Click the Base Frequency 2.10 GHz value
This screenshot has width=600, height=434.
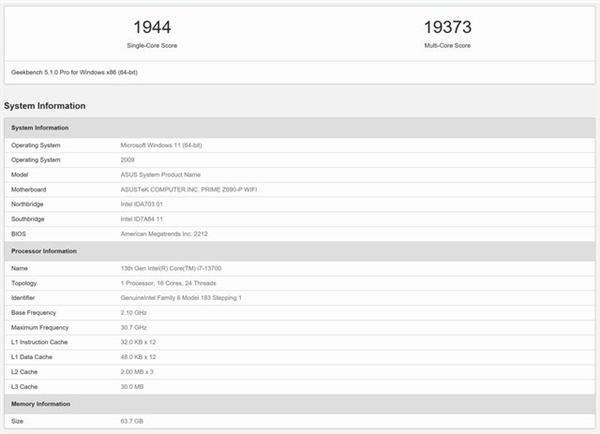pyautogui.click(x=134, y=313)
